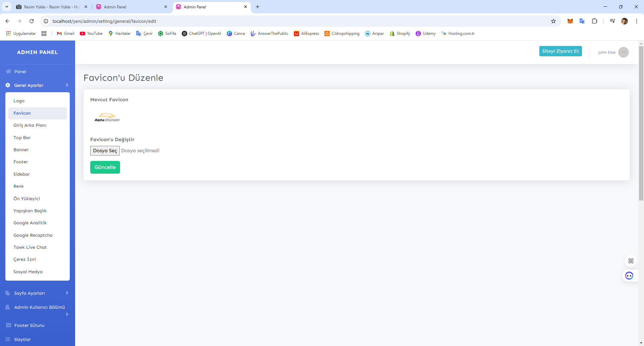The height and width of the screenshot is (346, 644).
Task: Click the Siteyi Ziyaret Et button
Action: pyautogui.click(x=560, y=51)
